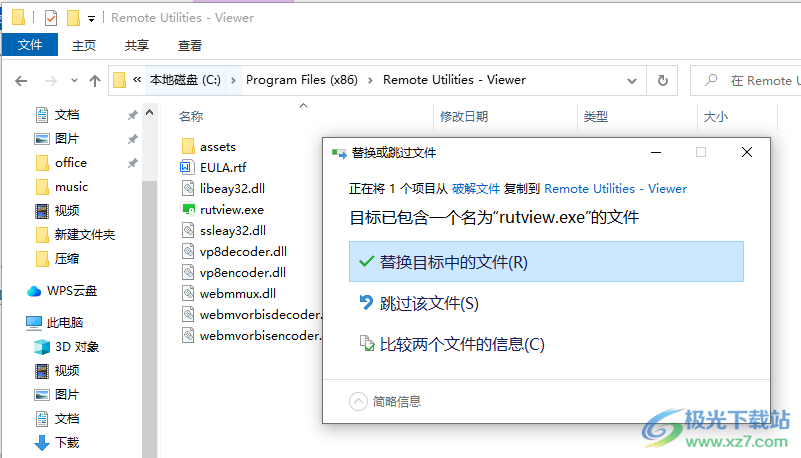801x458 pixels.
Task: Switch to the 共享 ribbon tab
Action: (x=136, y=45)
